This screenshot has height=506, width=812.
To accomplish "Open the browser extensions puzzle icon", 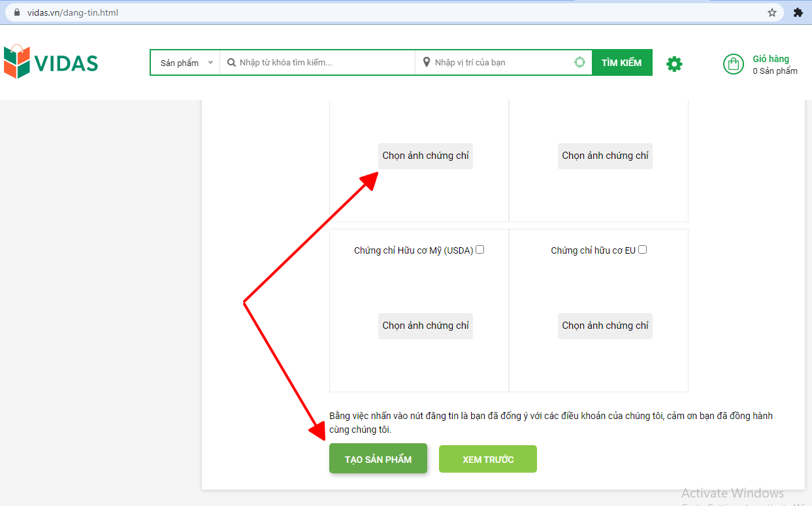I will click(x=798, y=12).
